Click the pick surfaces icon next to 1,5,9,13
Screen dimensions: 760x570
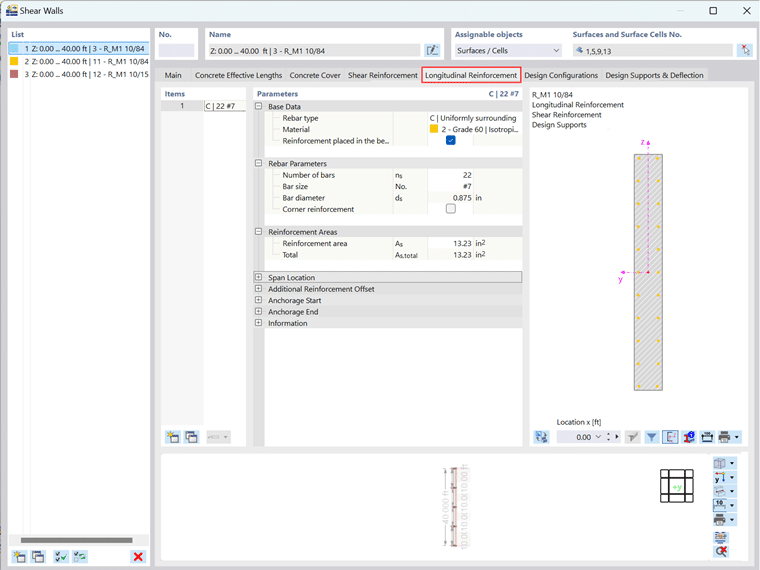coord(744,50)
